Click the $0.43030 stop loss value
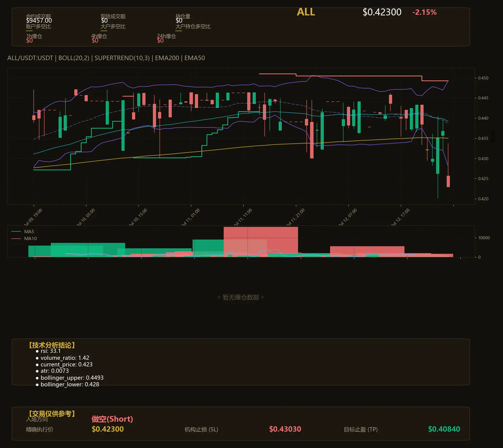 (x=285, y=429)
